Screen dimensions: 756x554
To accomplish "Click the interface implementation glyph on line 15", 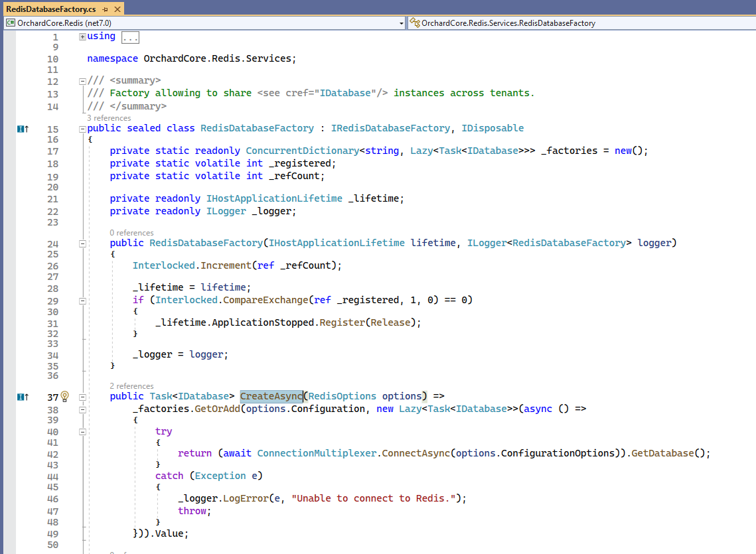I will click(x=23, y=129).
